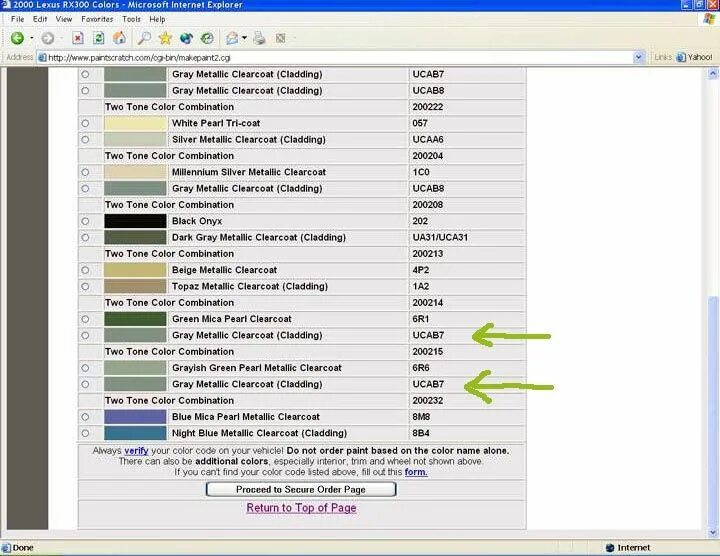Click the Forward navigation arrow
Viewport: 720px width, 556px height.
(x=47, y=38)
